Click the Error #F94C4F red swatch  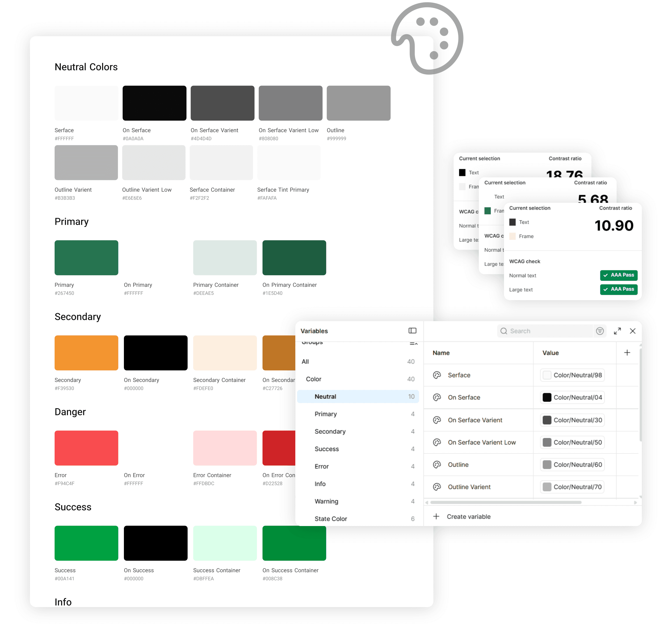coord(86,448)
